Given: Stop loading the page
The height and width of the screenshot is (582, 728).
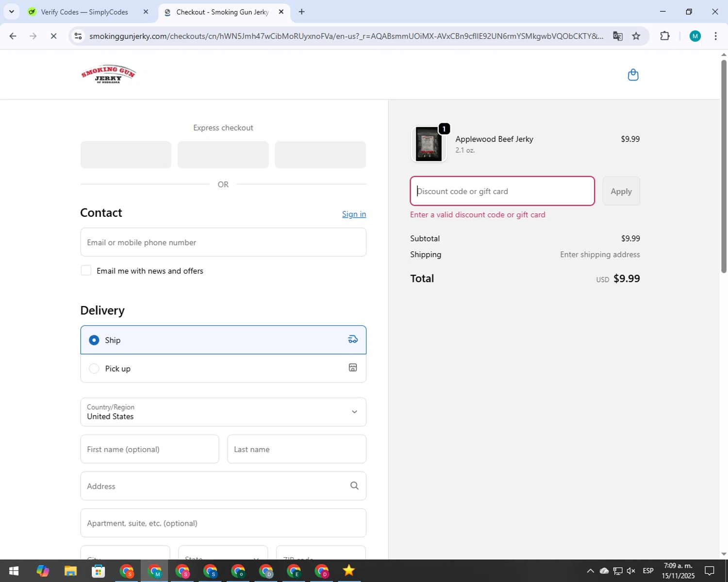Looking at the screenshot, I should point(53,36).
